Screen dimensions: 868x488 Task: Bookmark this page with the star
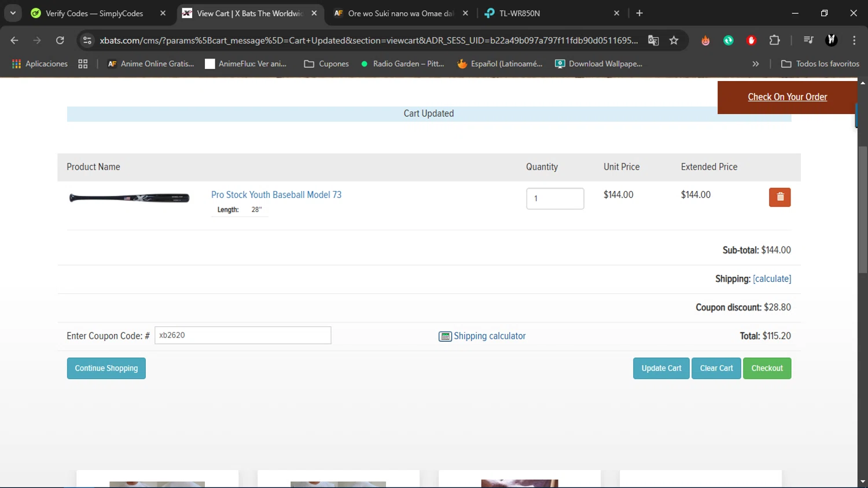tap(674, 41)
